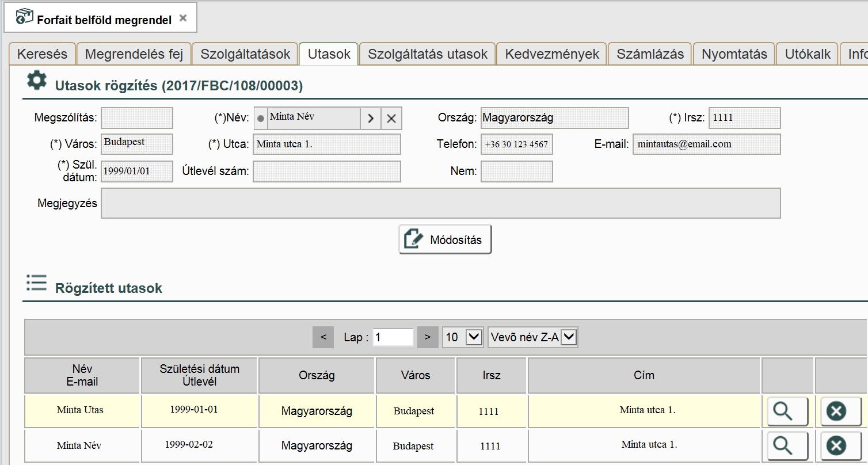The width and height of the screenshot is (868, 465).
Task: Select the Kedvezmények tab
Action: pos(552,54)
